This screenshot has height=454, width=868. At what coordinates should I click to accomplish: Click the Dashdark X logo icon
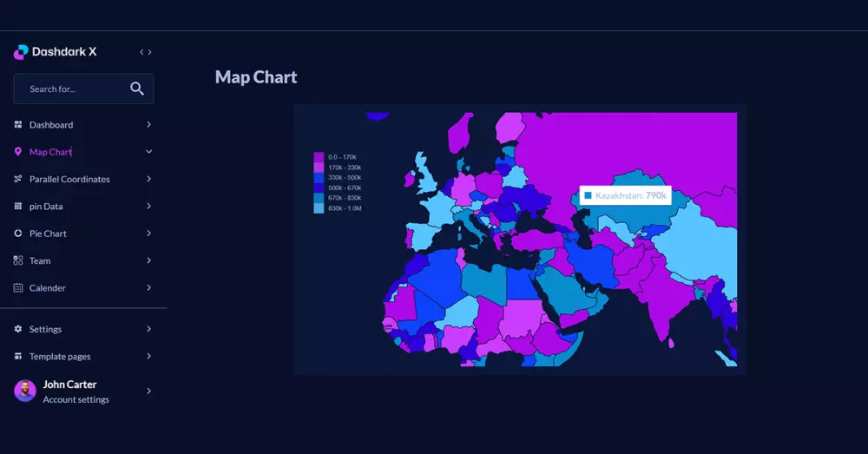tap(21, 52)
